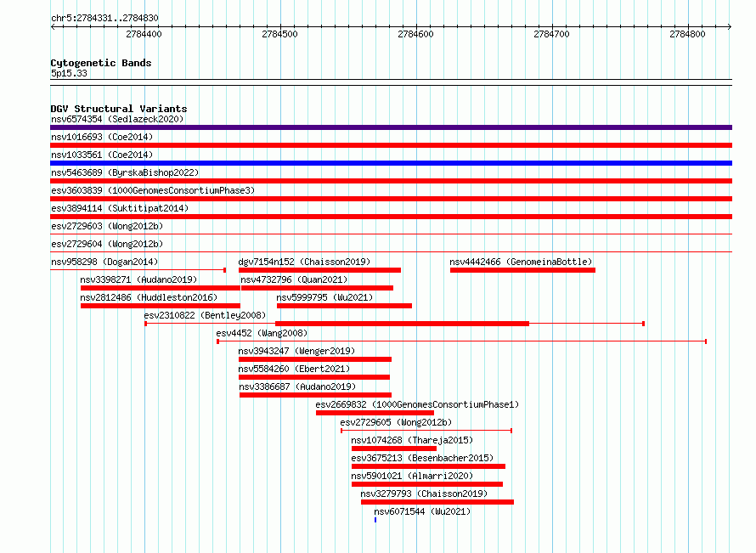Open nsv2812486 (Huddleston2016) label
The image size is (756, 553).
(x=149, y=297)
